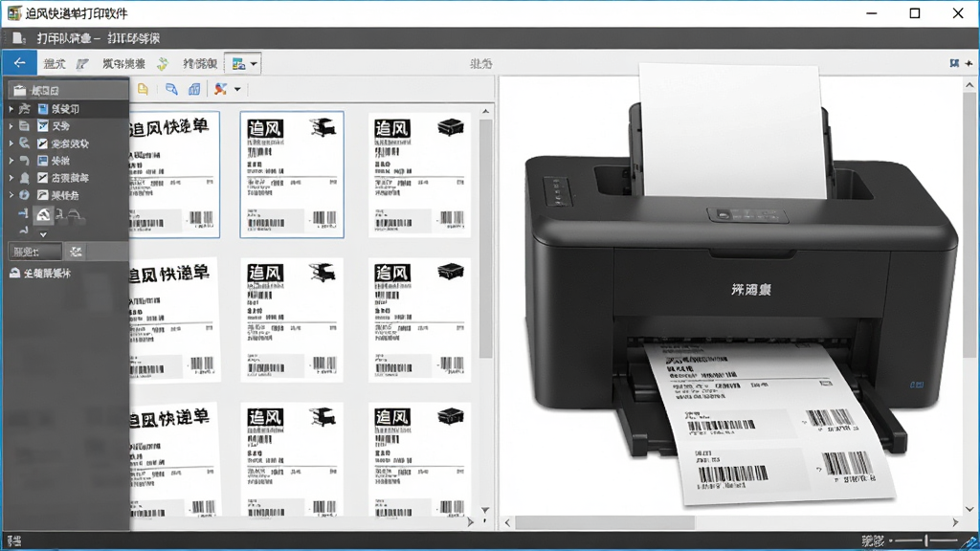This screenshot has height=551, width=980.
Task: Click the blue magnifier icon above the thumbnails
Action: pos(171,89)
